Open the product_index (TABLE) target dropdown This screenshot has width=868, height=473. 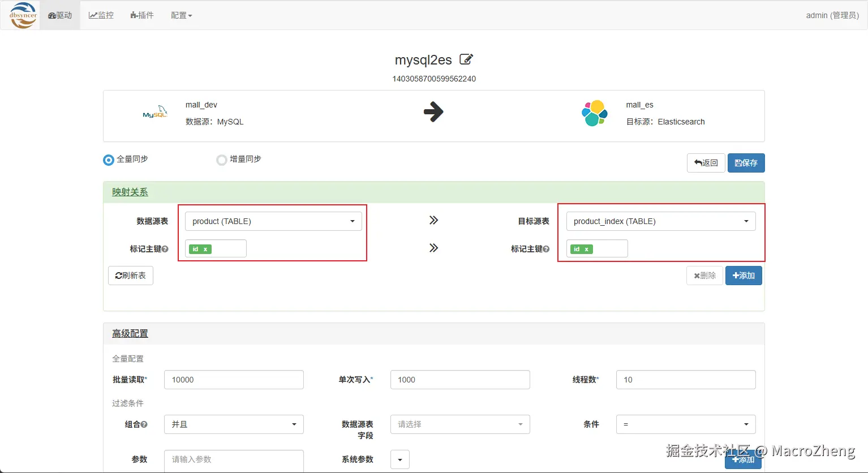tap(661, 221)
